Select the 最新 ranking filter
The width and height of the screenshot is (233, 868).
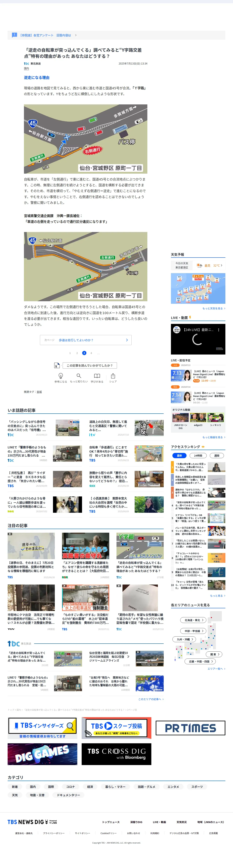point(179,455)
